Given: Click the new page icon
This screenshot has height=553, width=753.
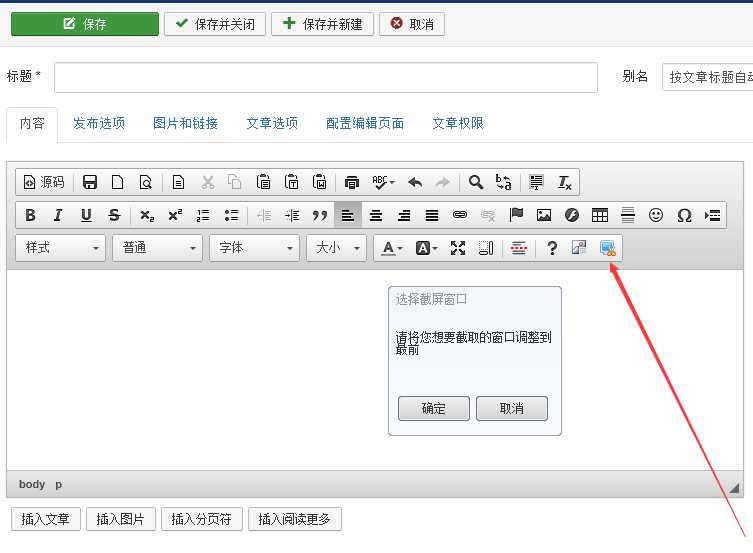Looking at the screenshot, I should [118, 182].
